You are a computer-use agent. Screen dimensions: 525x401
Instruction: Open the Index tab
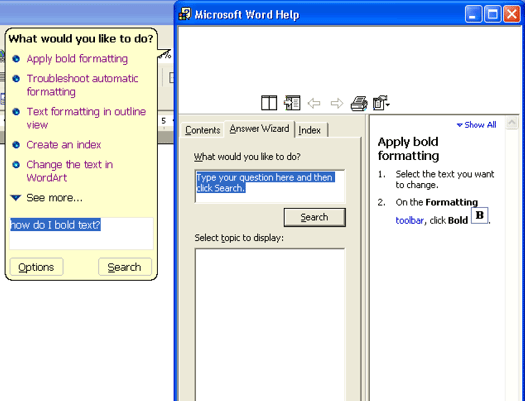[x=310, y=130]
